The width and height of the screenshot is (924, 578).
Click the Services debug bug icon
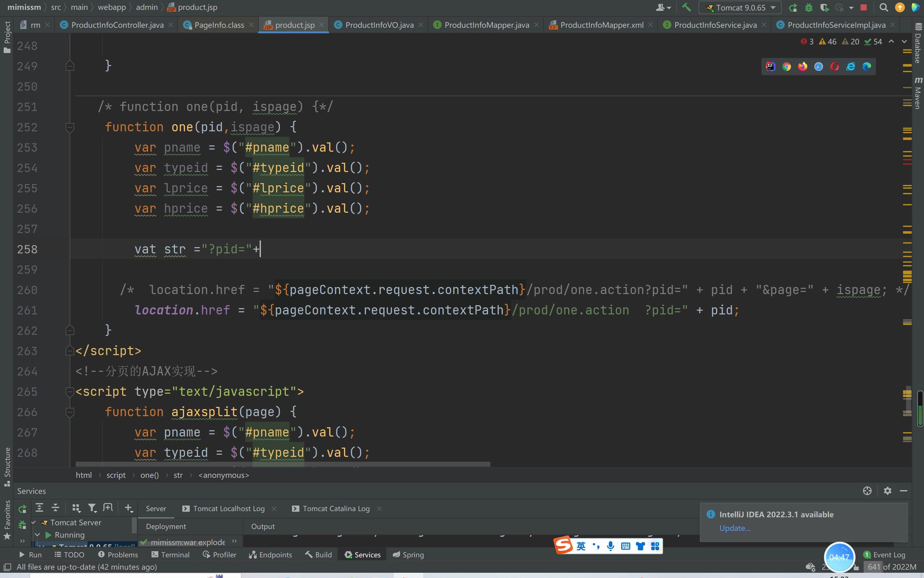pyautogui.click(x=22, y=525)
